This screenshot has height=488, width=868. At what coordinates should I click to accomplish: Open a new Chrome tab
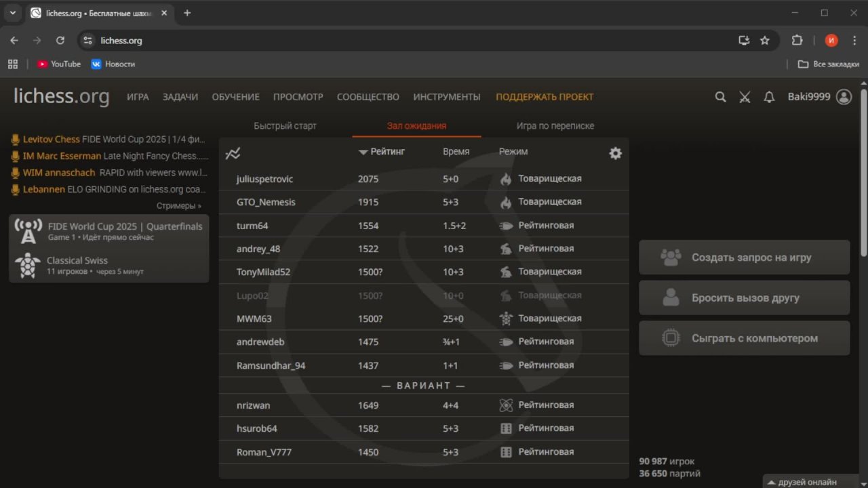187,13
